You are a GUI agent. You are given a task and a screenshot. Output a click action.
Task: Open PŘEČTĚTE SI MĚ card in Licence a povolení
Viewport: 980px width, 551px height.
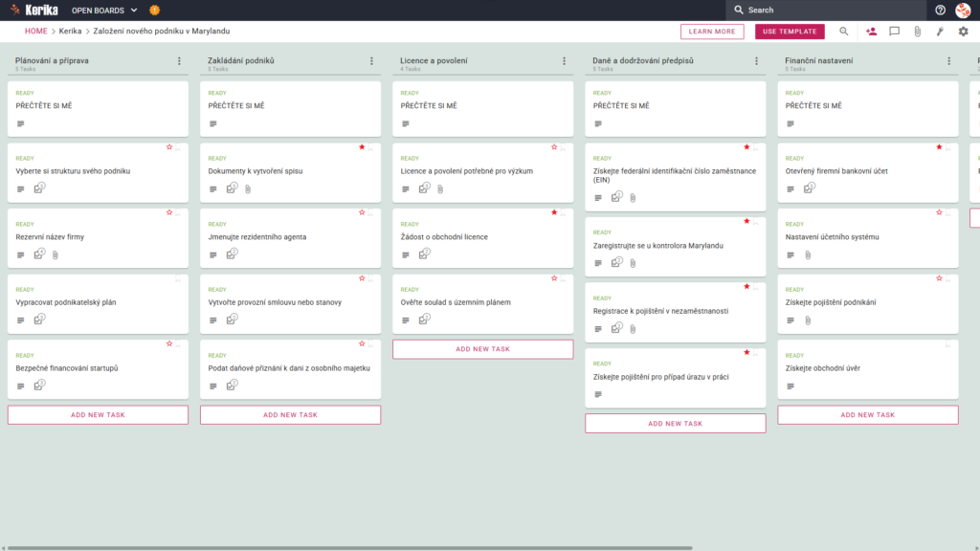click(483, 109)
